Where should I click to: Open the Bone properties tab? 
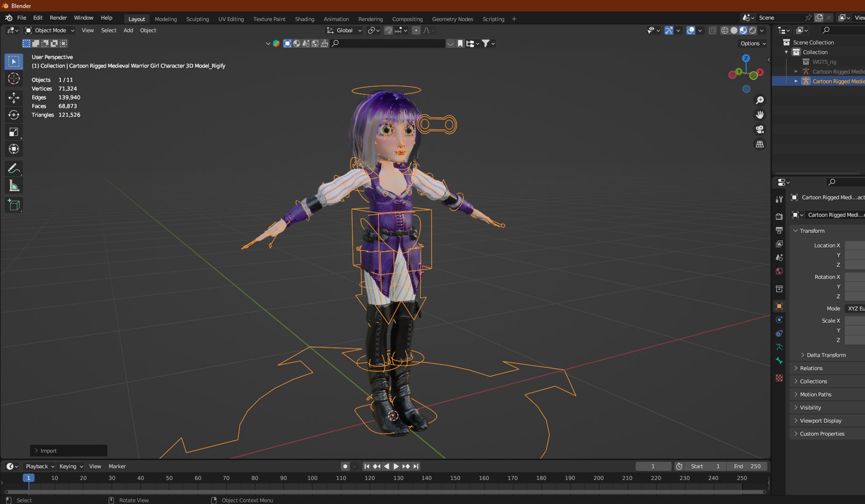tap(779, 361)
